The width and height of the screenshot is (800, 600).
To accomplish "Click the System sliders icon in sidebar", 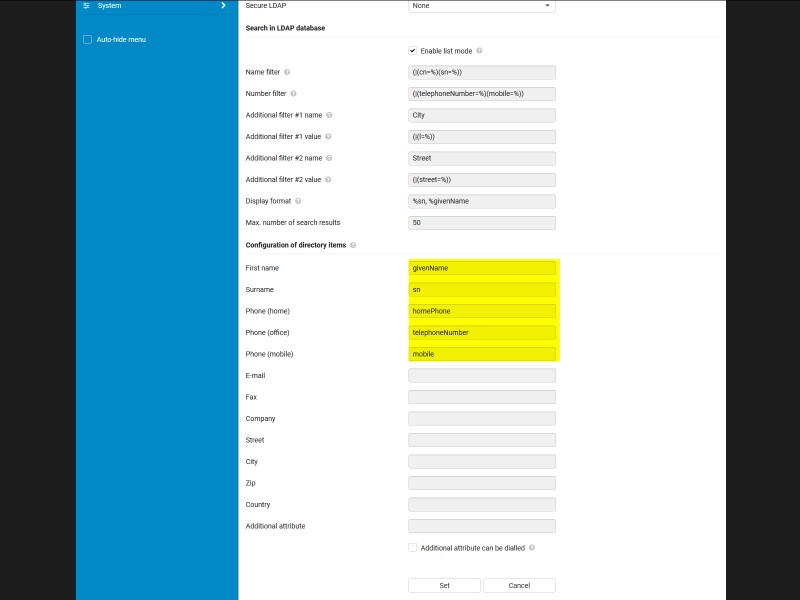I will click(x=86, y=6).
